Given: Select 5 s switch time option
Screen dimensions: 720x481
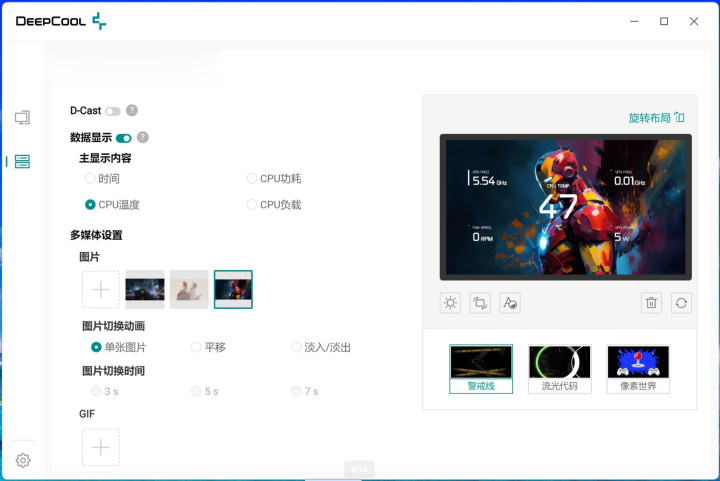Looking at the screenshot, I should pyautogui.click(x=205, y=391).
